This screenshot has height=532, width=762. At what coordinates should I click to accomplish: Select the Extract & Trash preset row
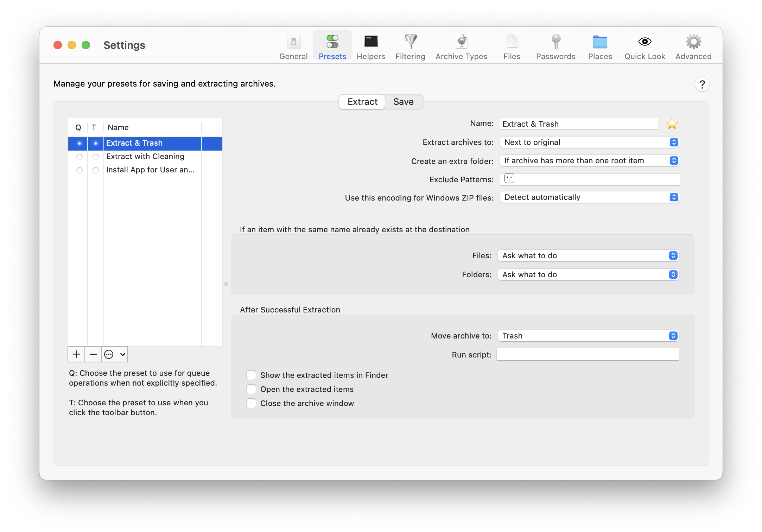[145, 144]
